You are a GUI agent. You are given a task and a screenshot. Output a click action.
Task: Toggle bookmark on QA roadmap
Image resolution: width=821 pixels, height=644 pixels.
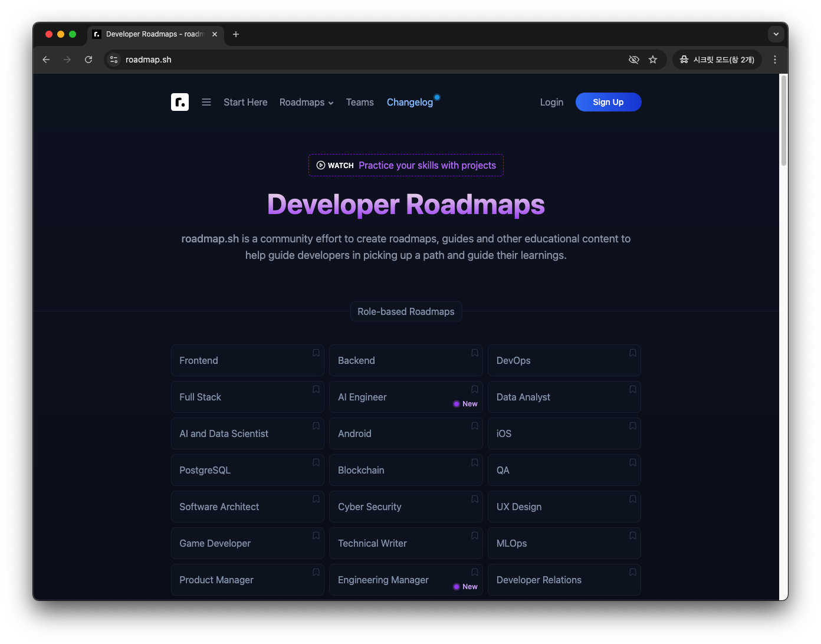pos(633,462)
